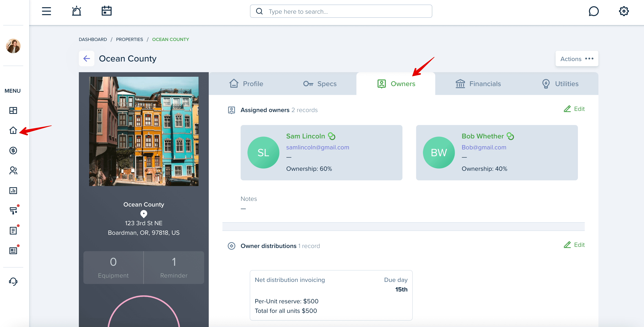Image resolution: width=644 pixels, height=327 pixels.
Task: Edit the Owner distributions section
Action: coord(574,245)
